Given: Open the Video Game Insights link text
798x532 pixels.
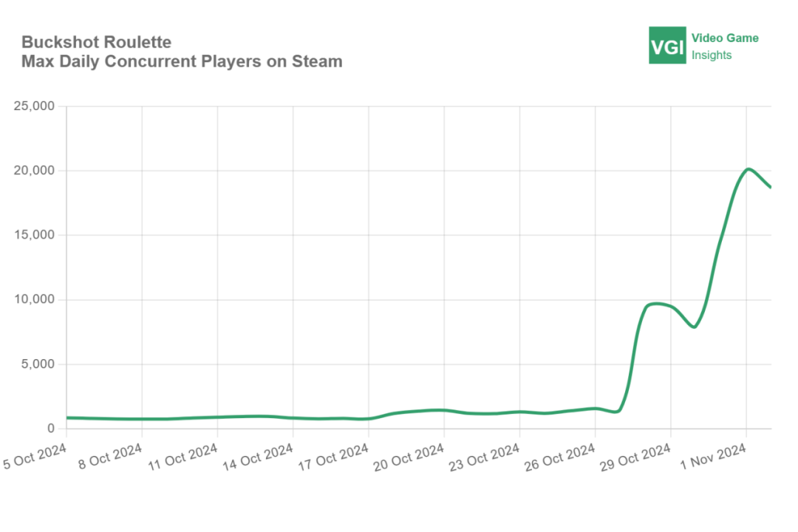Looking at the screenshot, I should coord(725,47).
